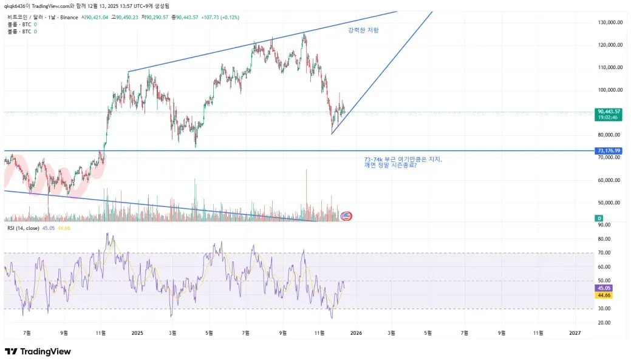Viewport: 631px width, 364px height.
Task: Click the 20.00 RSI axis label
Action: (604, 323)
